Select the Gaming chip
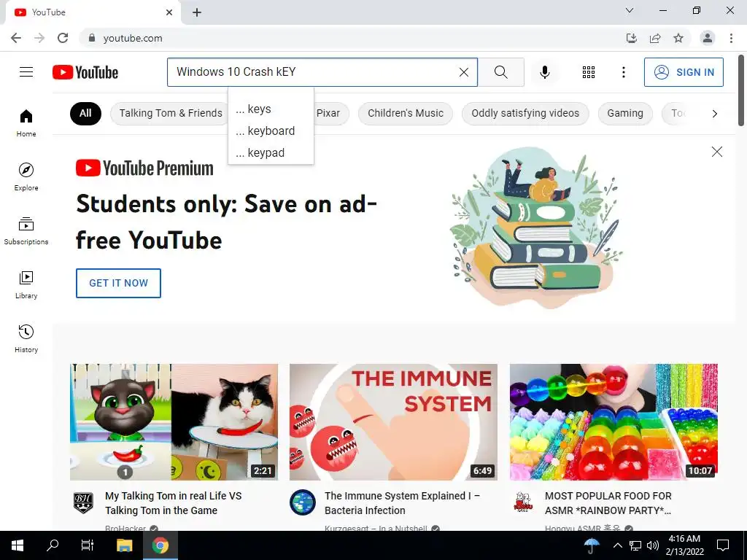Screen dimensions: 747x560 click(625, 113)
